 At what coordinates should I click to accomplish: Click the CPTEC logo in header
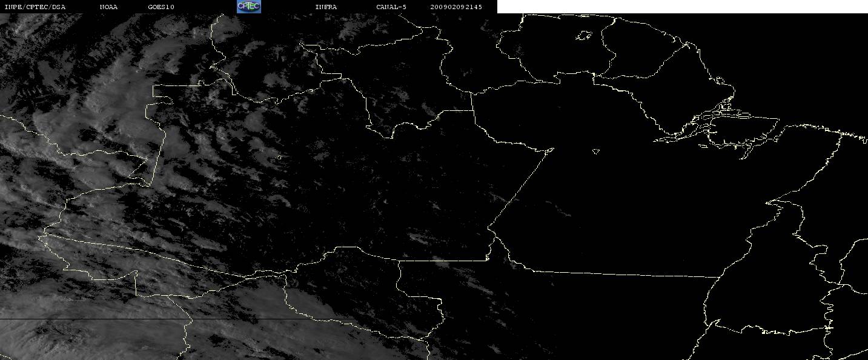coord(248,6)
